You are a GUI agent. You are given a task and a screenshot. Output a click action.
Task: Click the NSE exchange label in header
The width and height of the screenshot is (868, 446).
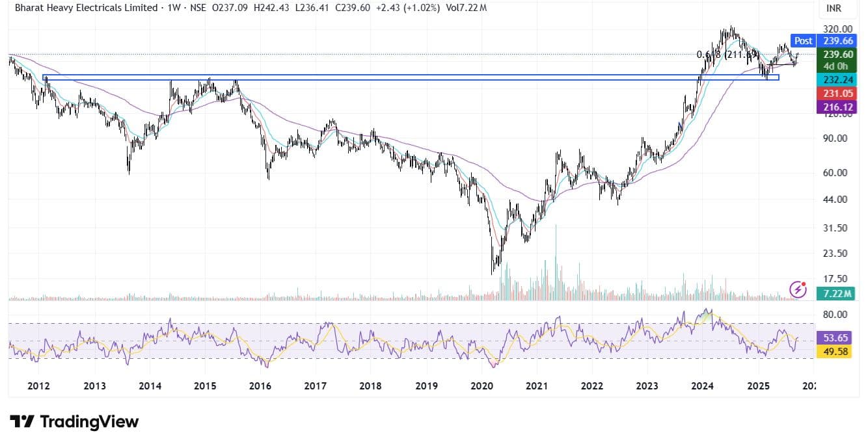click(x=200, y=8)
